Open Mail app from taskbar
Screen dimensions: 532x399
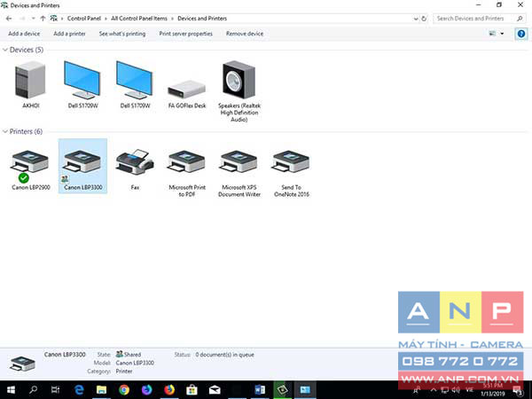(x=215, y=390)
